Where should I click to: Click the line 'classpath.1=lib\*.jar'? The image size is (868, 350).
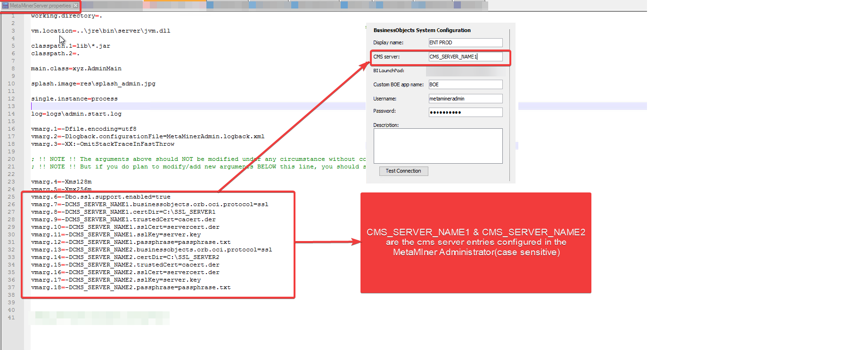(71, 46)
